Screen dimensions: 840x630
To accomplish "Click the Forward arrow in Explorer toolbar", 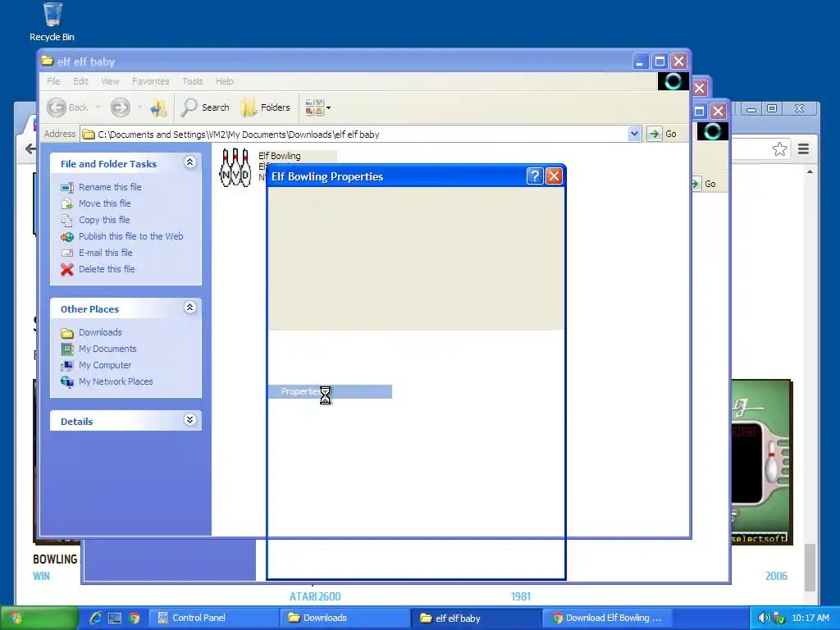I will [x=120, y=107].
